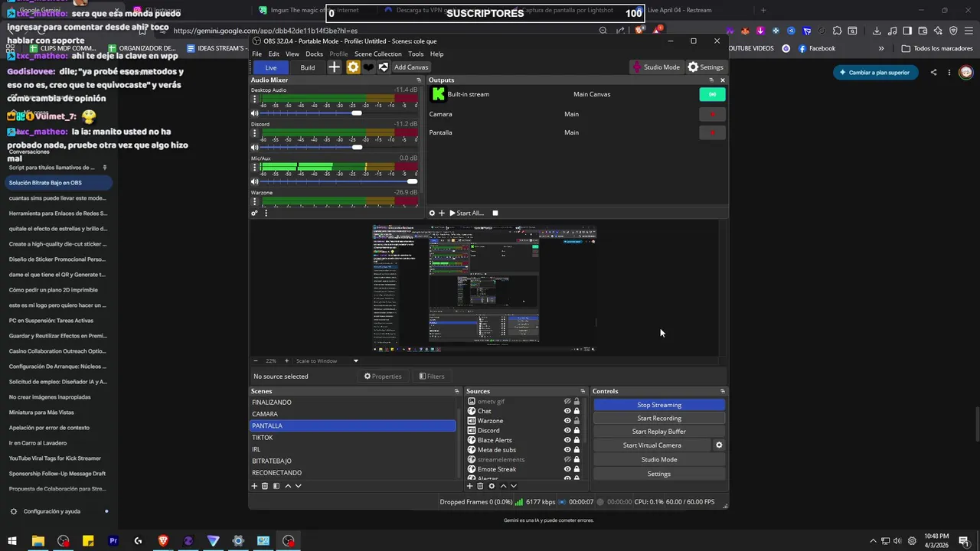Toggle visibility eye of Discord source
Viewport: 980px width, 551px height.
click(567, 430)
